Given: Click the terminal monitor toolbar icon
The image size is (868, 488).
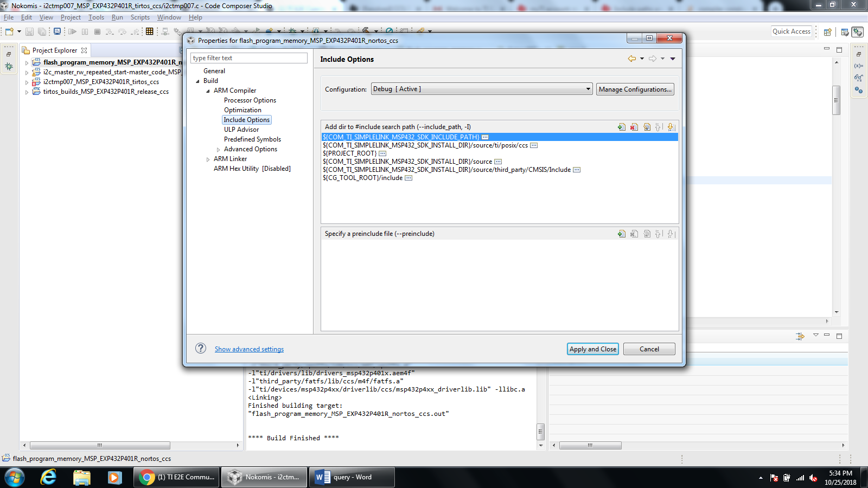Looking at the screenshot, I should [57, 31].
